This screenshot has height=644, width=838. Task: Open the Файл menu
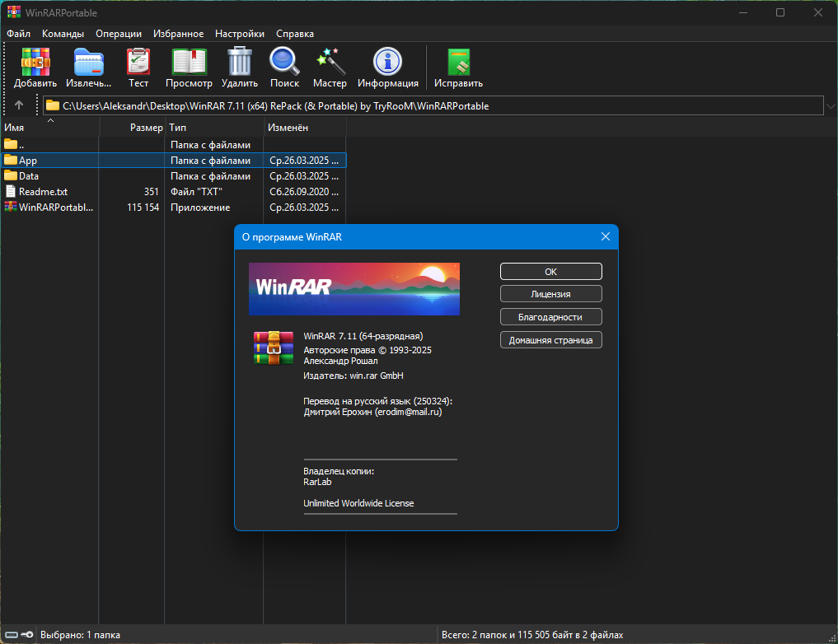pos(18,34)
